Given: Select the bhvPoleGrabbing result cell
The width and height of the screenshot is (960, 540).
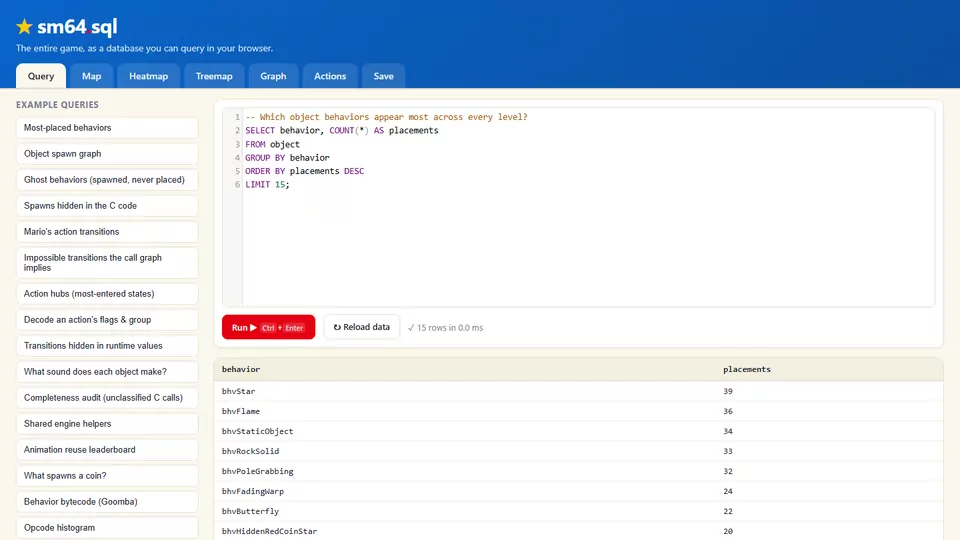Looking at the screenshot, I should point(257,471).
